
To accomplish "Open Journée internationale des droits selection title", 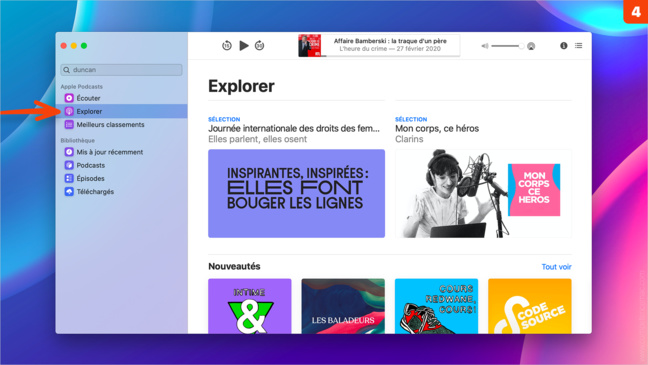I will tap(294, 129).
